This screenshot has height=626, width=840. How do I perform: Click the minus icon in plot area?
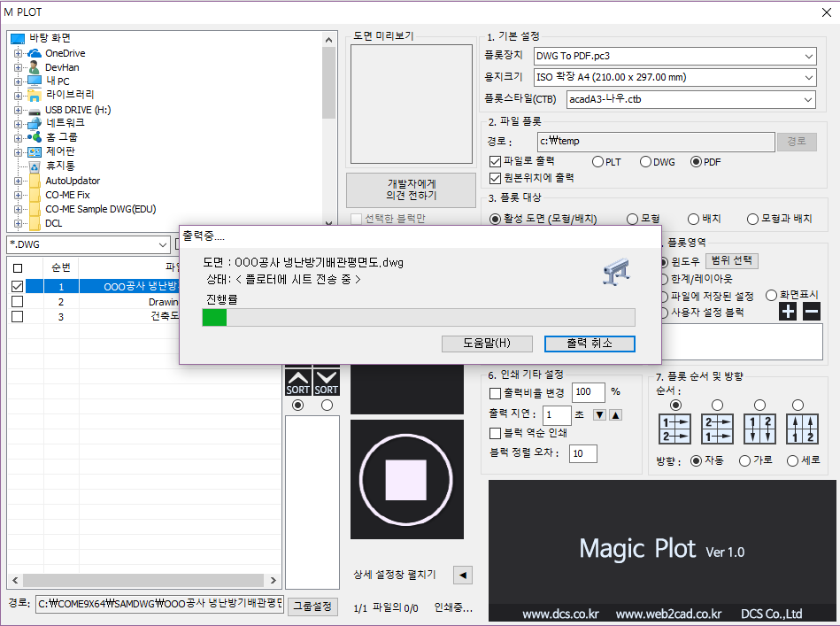click(x=812, y=311)
